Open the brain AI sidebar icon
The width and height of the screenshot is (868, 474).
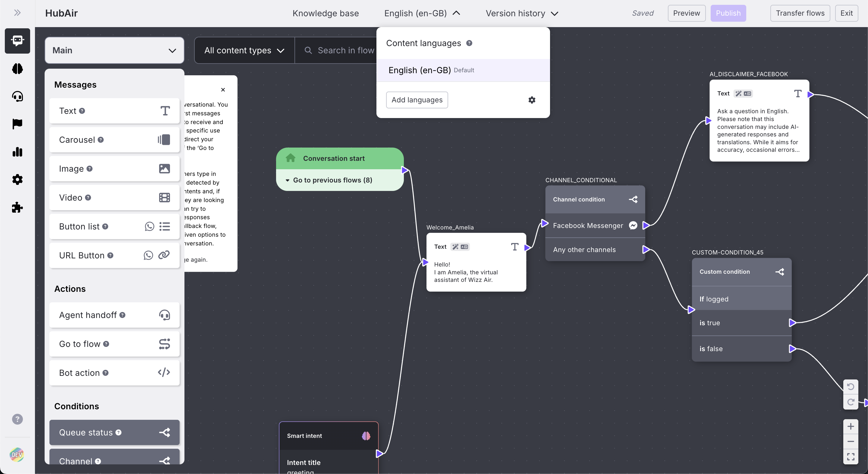(17, 69)
